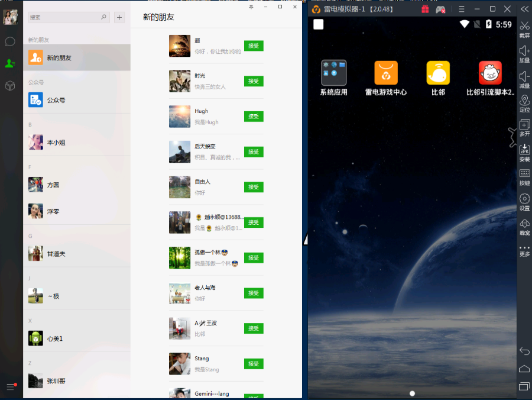Select contact 张圳哥

(x=77, y=381)
